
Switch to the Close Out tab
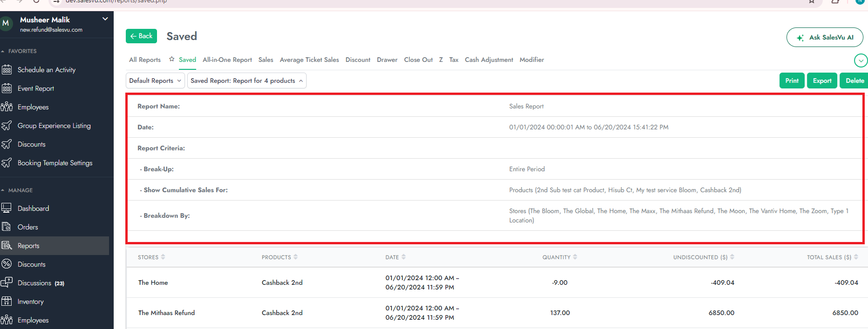(x=418, y=60)
